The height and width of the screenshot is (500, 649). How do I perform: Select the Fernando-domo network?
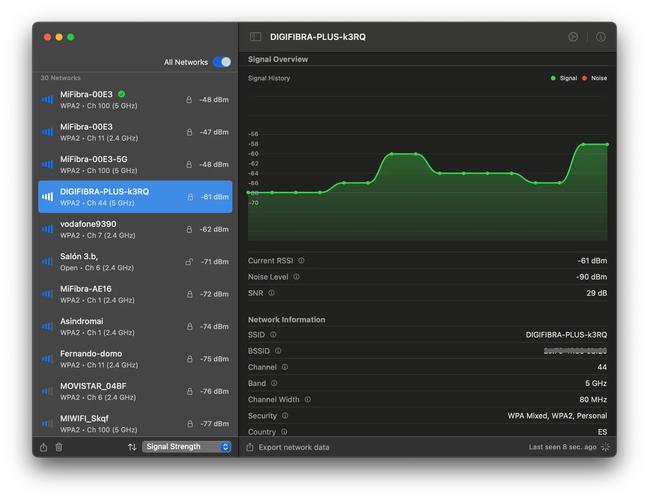click(x=135, y=358)
